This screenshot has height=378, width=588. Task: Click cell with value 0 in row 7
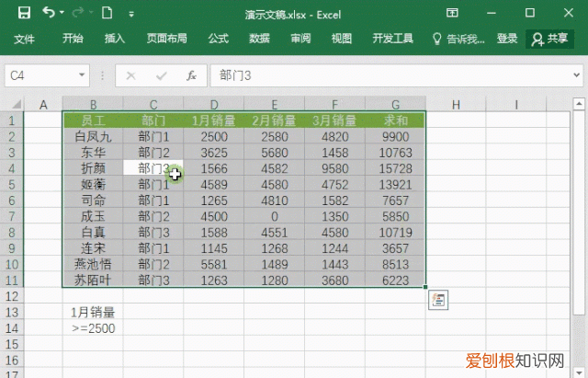click(274, 216)
